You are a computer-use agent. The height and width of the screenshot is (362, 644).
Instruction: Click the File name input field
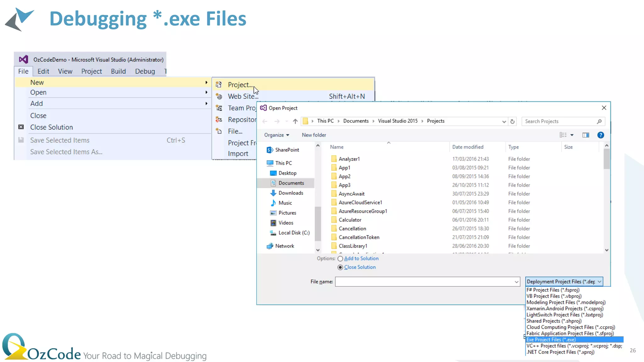click(425, 282)
